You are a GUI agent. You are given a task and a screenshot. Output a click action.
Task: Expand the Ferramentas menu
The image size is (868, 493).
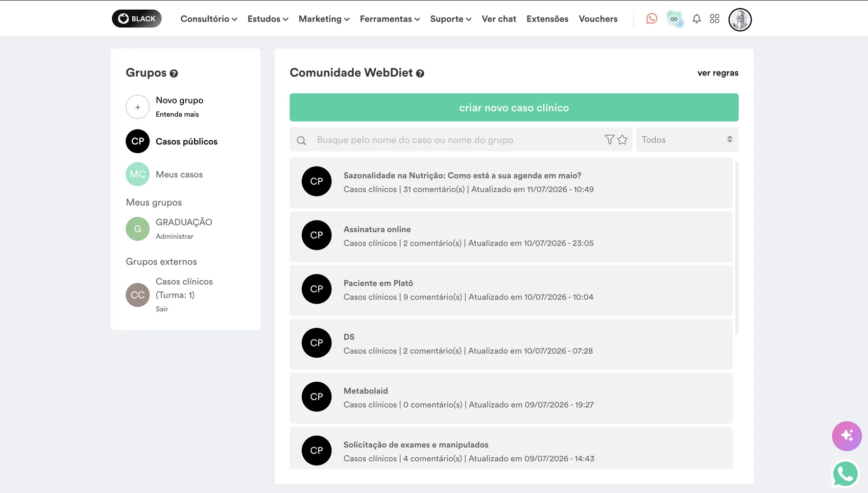[390, 19]
